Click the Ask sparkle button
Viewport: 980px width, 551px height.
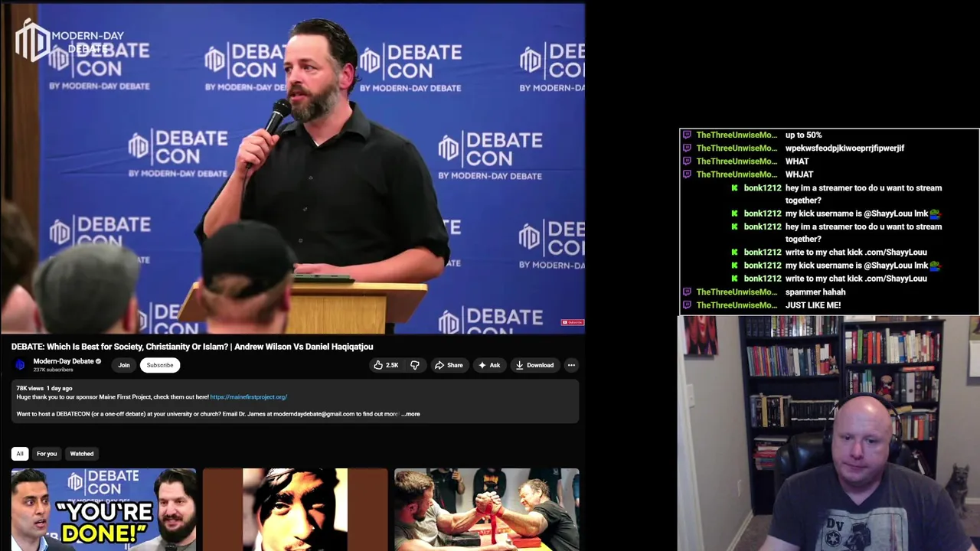point(489,365)
